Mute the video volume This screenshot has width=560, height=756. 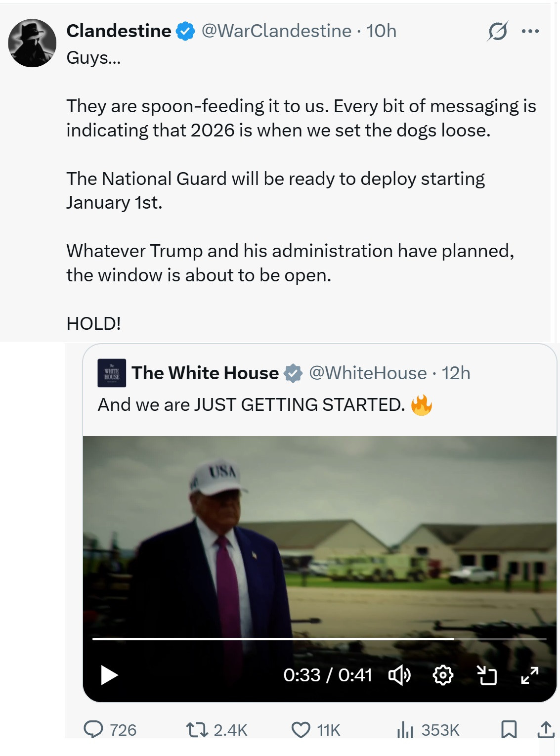[399, 675]
